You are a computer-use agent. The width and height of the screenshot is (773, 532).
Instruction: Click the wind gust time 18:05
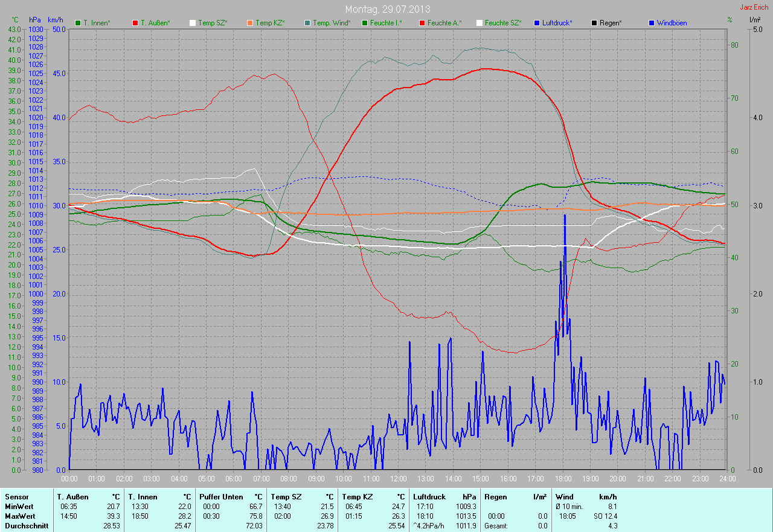[568, 516]
